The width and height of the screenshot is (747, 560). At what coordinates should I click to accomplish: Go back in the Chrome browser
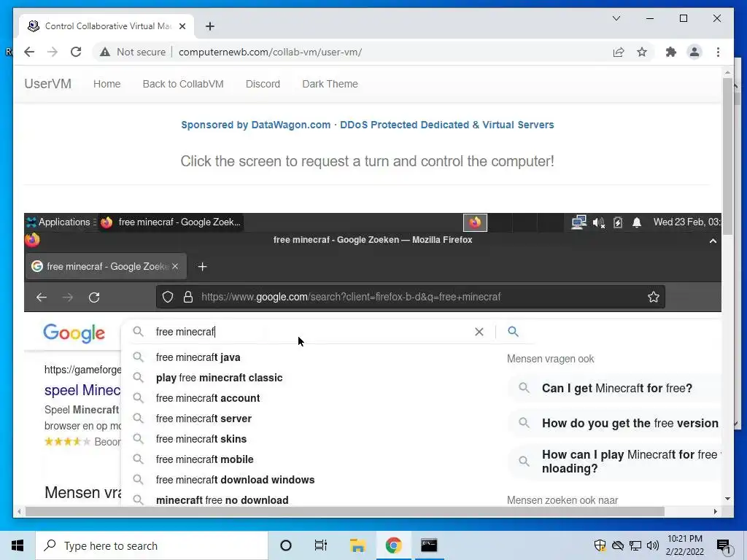pos(29,52)
